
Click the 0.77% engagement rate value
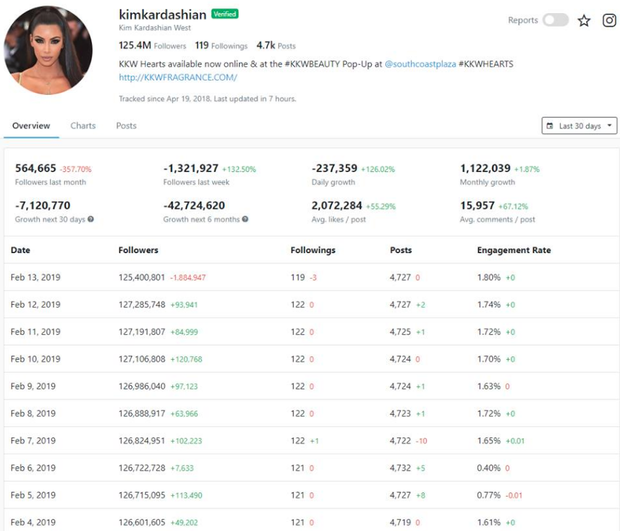[489, 495]
